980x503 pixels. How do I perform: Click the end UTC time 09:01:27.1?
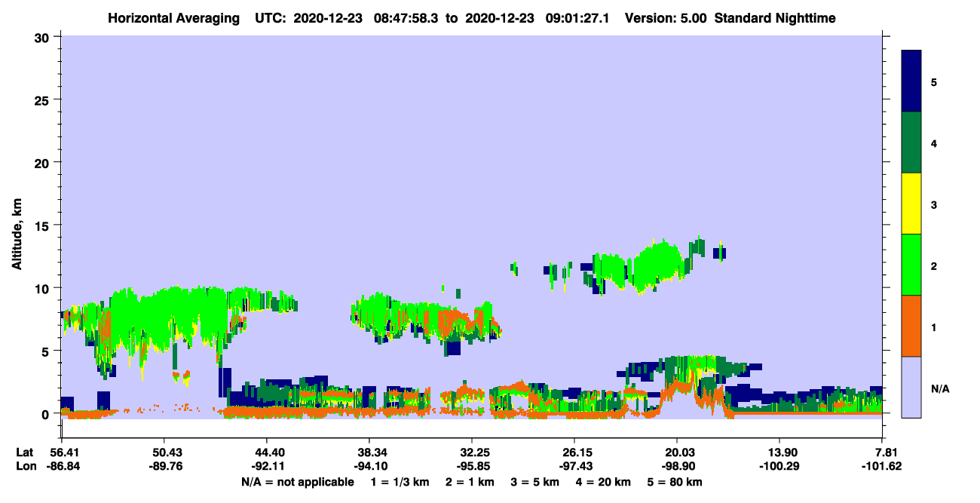click(580, 18)
